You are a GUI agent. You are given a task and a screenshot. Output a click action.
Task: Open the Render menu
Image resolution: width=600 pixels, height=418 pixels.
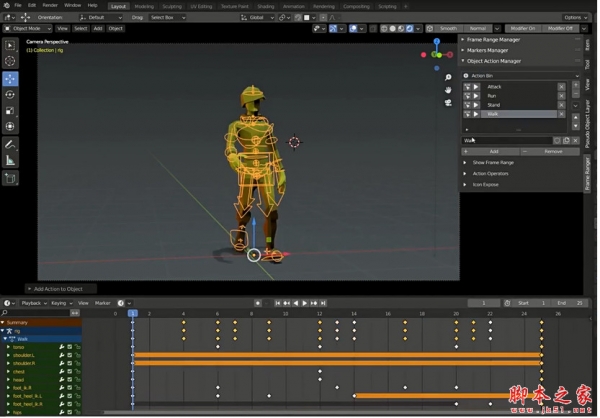(x=50, y=5)
